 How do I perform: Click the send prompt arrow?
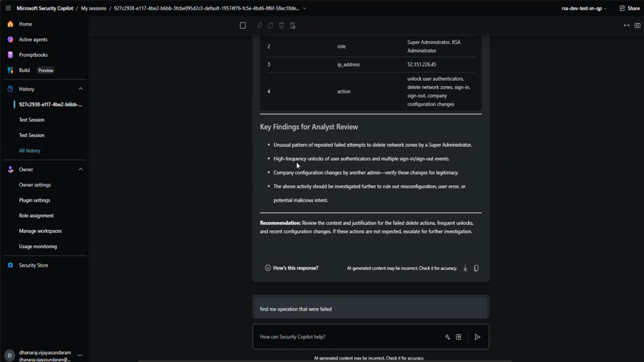click(477, 337)
